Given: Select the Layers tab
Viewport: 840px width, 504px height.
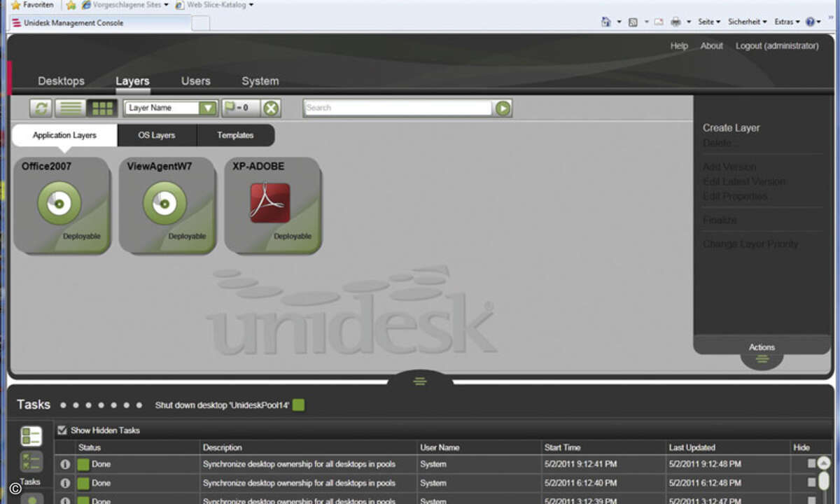Looking at the screenshot, I should (132, 81).
